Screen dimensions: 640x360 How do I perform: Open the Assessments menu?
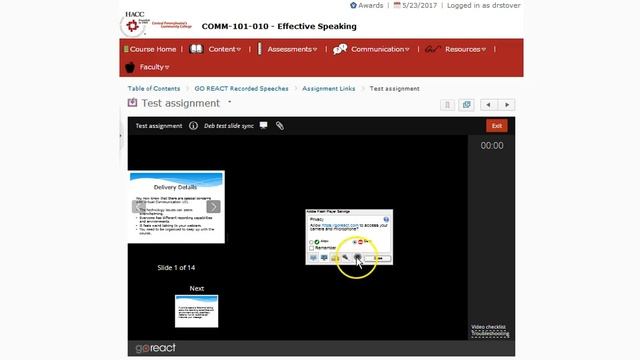tap(289, 49)
